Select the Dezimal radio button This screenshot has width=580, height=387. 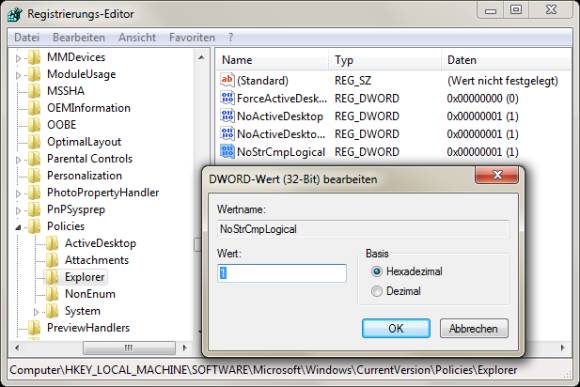pyautogui.click(x=377, y=291)
